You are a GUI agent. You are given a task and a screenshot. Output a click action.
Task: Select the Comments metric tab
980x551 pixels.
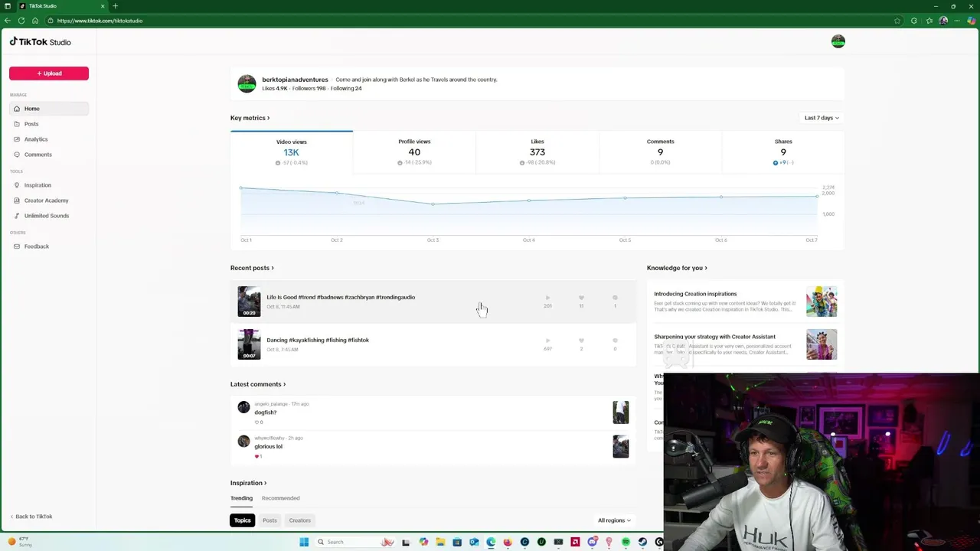660,152
